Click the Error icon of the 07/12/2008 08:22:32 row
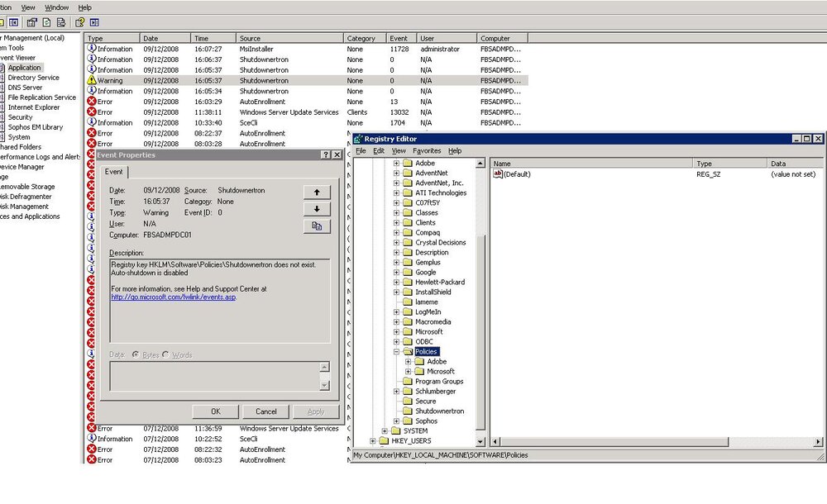 coord(91,449)
